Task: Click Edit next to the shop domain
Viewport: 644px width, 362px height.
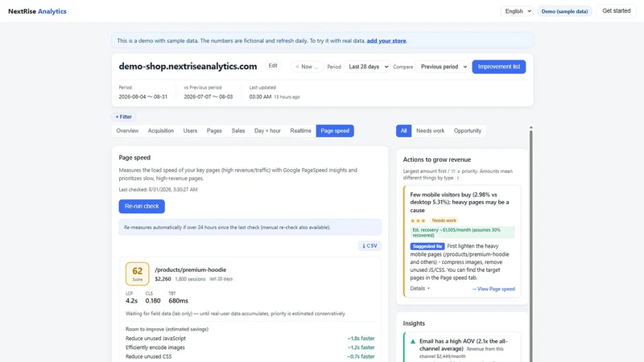Action: tap(273, 66)
